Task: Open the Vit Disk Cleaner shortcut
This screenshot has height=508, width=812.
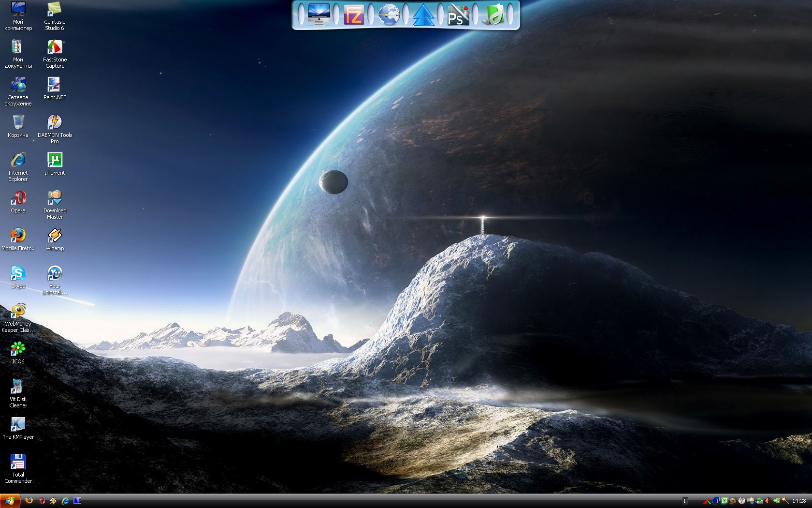Action: (x=18, y=393)
